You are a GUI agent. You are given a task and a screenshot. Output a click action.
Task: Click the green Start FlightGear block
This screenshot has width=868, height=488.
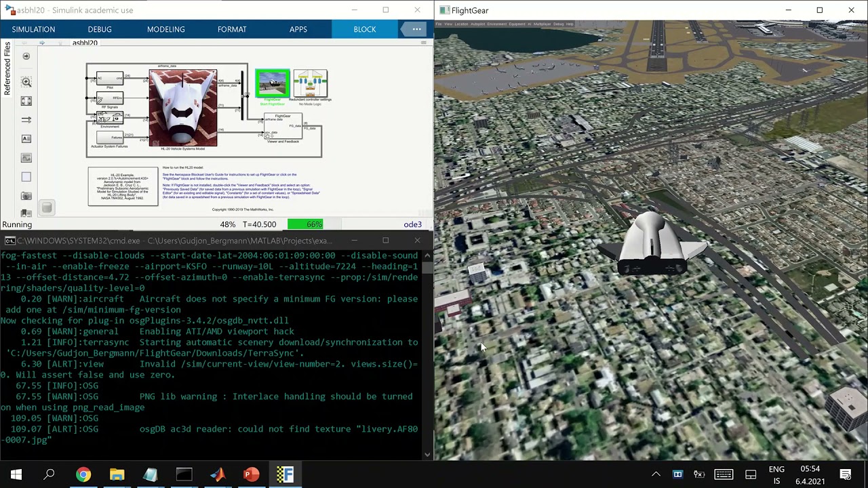click(x=273, y=83)
